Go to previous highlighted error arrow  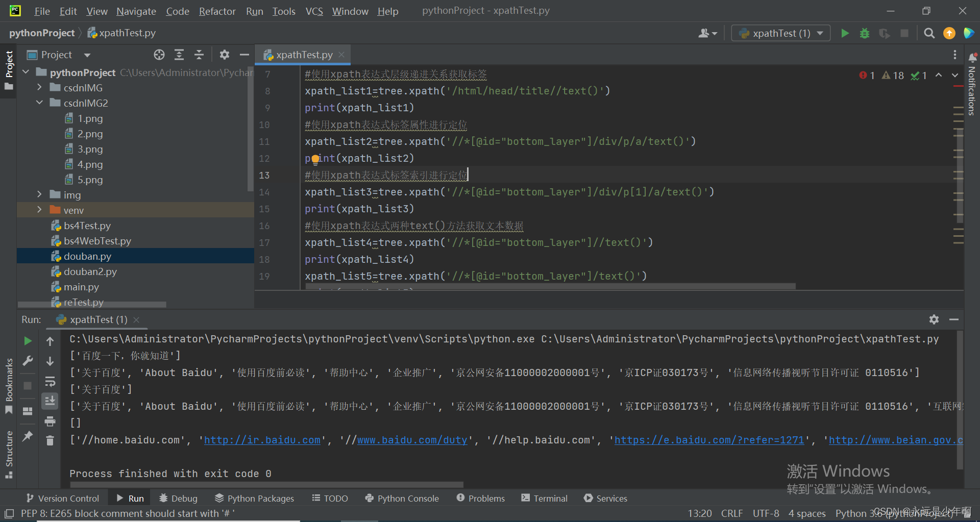coord(939,76)
